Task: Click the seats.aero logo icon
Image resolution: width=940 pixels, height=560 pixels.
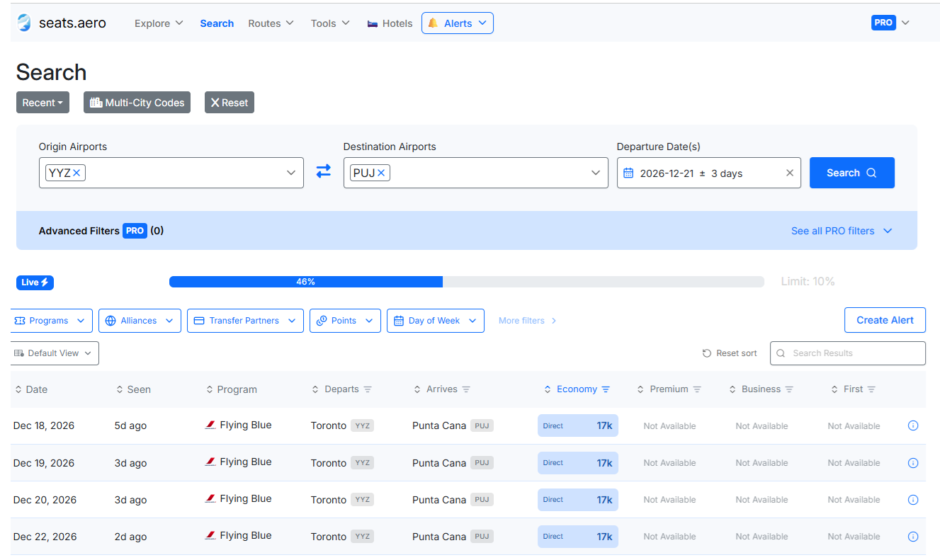Action: 24,23
